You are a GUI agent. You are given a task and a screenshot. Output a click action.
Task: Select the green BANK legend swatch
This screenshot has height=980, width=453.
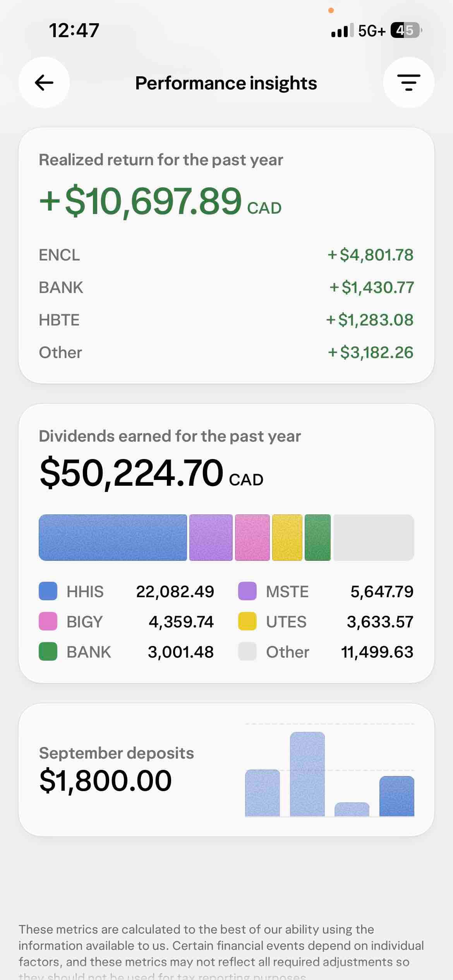click(48, 651)
